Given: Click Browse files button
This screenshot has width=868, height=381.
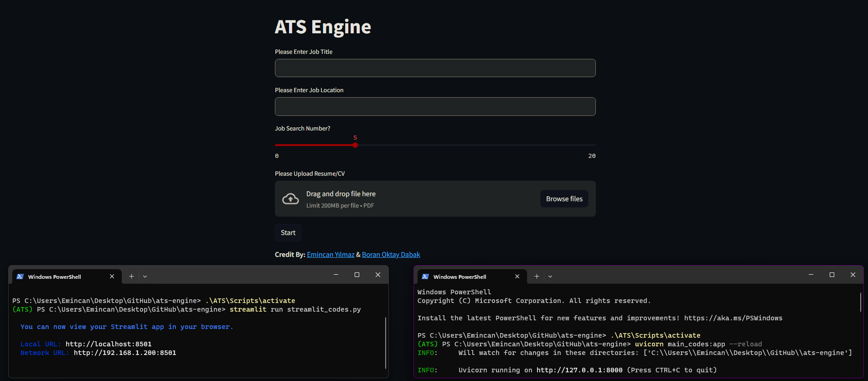Looking at the screenshot, I should coord(564,199).
